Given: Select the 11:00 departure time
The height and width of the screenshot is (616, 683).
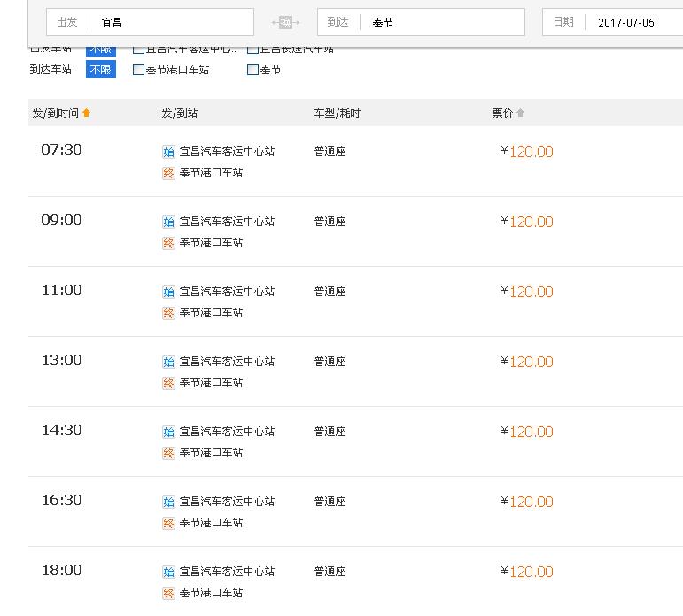Looking at the screenshot, I should 61,290.
